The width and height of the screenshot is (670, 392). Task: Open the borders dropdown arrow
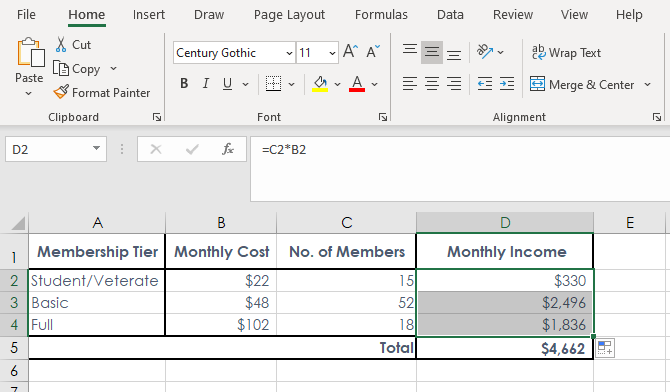click(291, 84)
